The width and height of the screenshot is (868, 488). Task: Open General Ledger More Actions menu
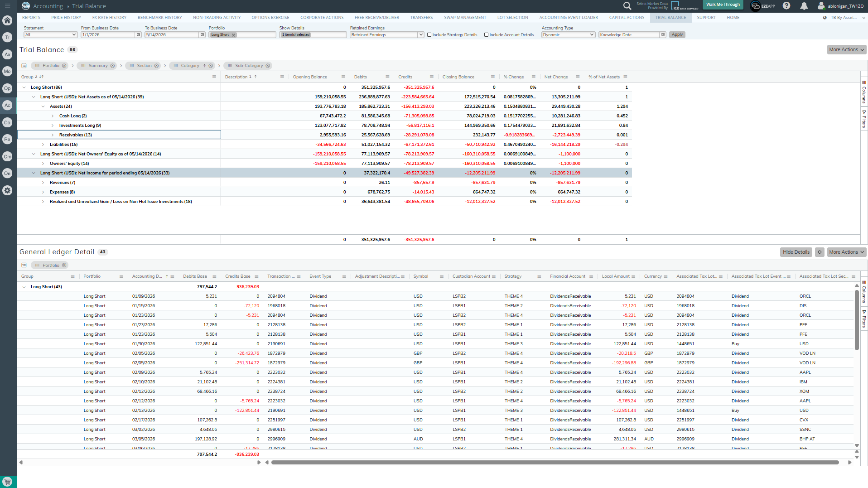pyautogui.click(x=847, y=252)
